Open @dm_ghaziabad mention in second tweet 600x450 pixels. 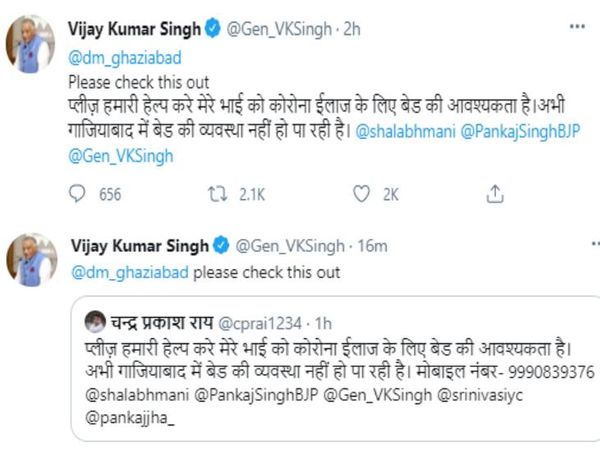click(x=129, y=271)
